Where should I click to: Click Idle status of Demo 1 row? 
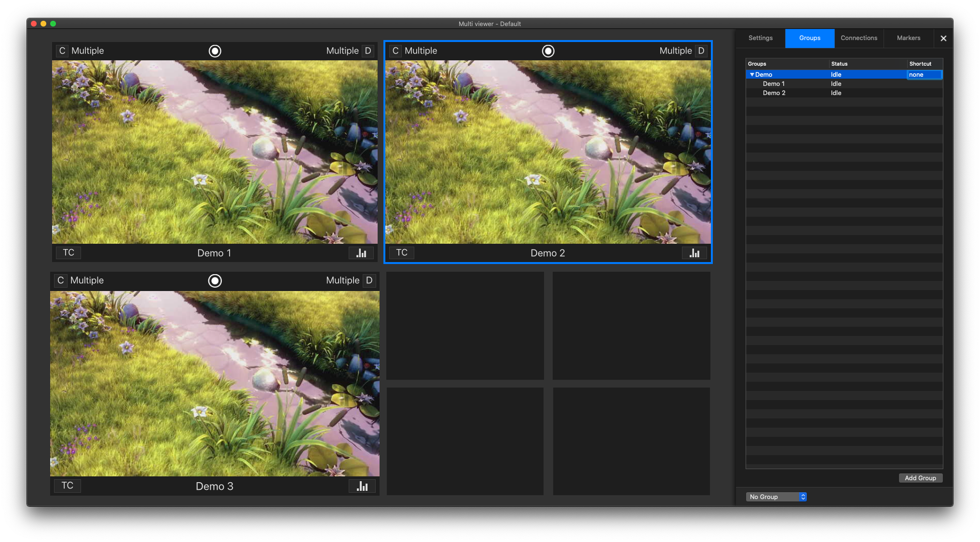[836, 84]
